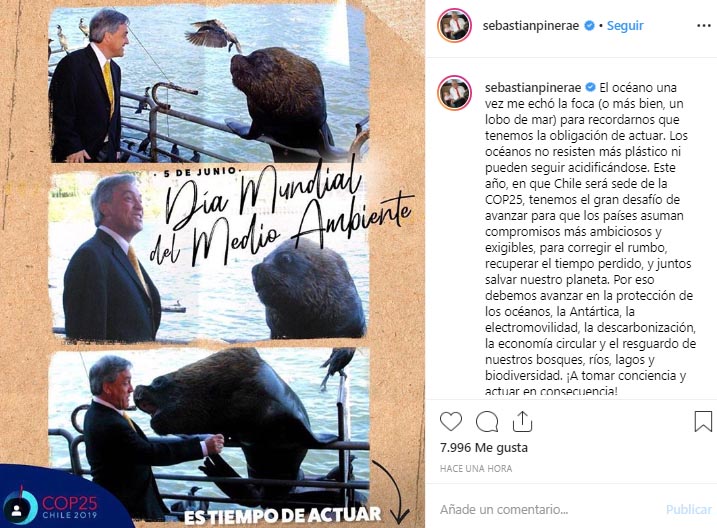The image size is (717, 528).
Task: View who liked via 7.996 Me gusta
Action: click(x=484, y=448)
